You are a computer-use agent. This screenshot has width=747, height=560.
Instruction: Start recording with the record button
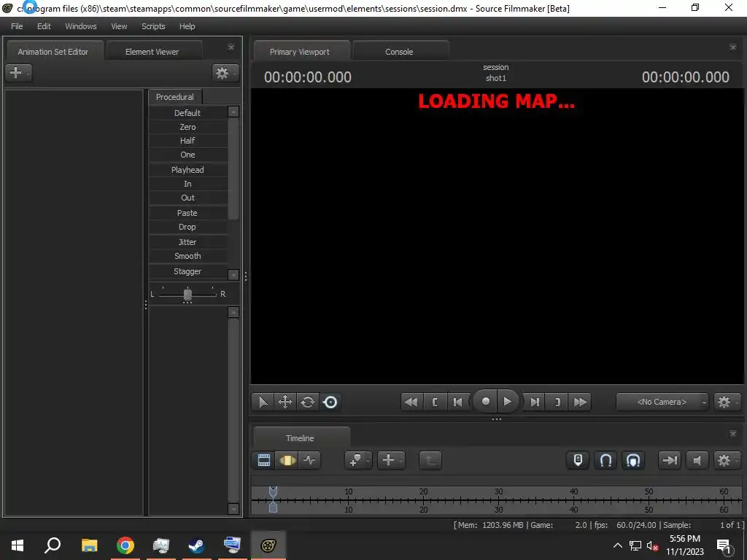click(x=485, y=402)
